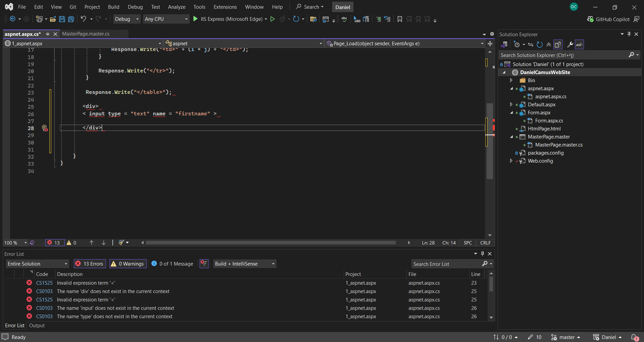Switch to the MasterPage.master.cs tab
Viewport: 644px width, 342px height.
point(86,34)
